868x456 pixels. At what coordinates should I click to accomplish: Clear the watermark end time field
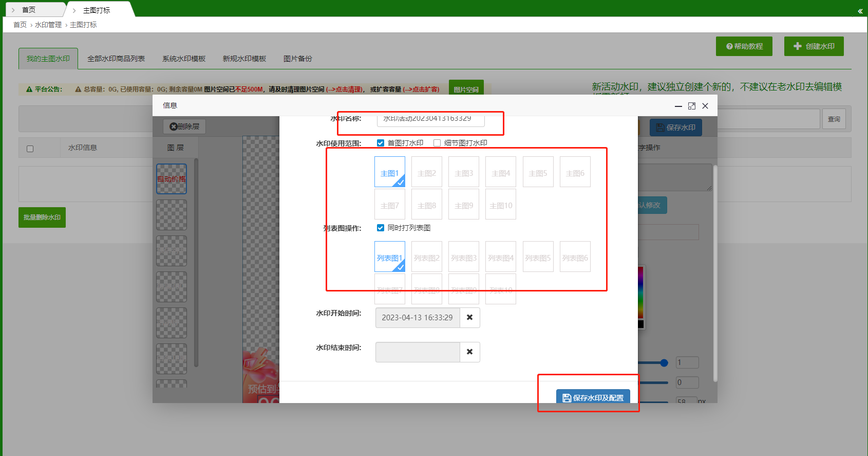pos(469,352)
